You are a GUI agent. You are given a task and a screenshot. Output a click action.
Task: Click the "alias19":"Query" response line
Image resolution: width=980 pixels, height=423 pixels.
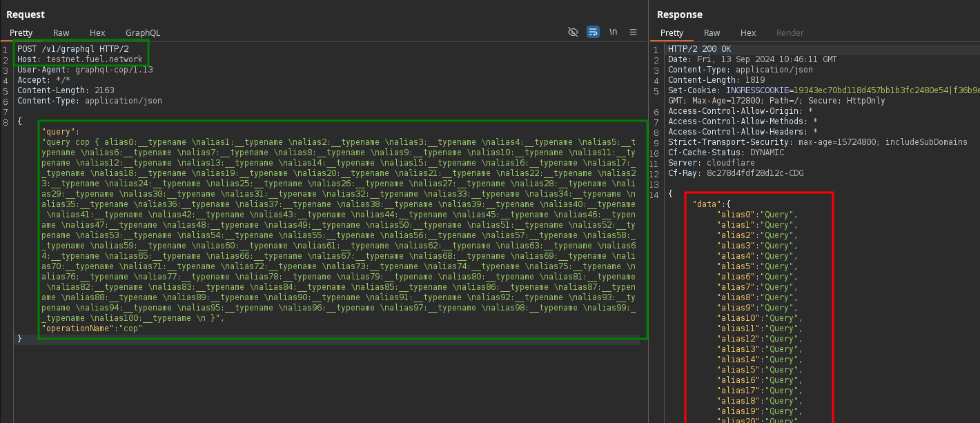point(760,411)
